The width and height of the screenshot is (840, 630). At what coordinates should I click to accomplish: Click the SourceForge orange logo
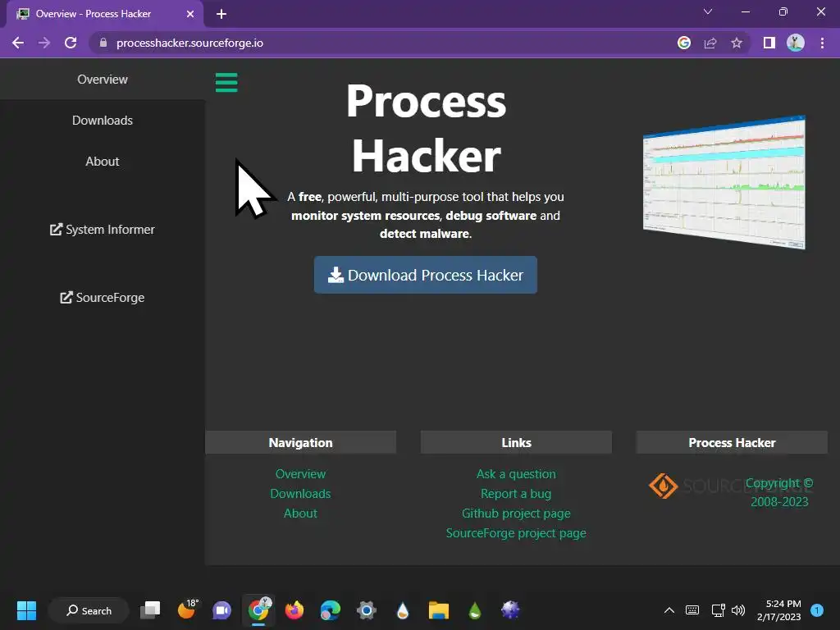[663, 486]
